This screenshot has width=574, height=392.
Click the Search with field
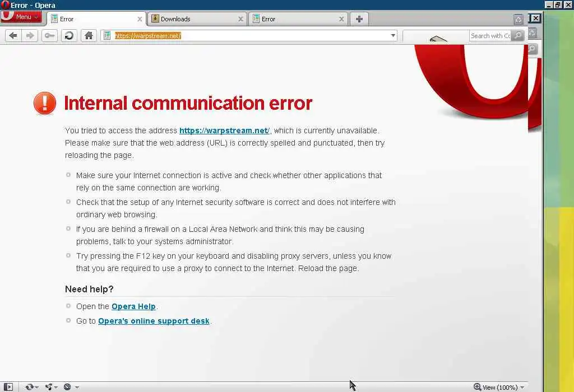tap(490, 35)
